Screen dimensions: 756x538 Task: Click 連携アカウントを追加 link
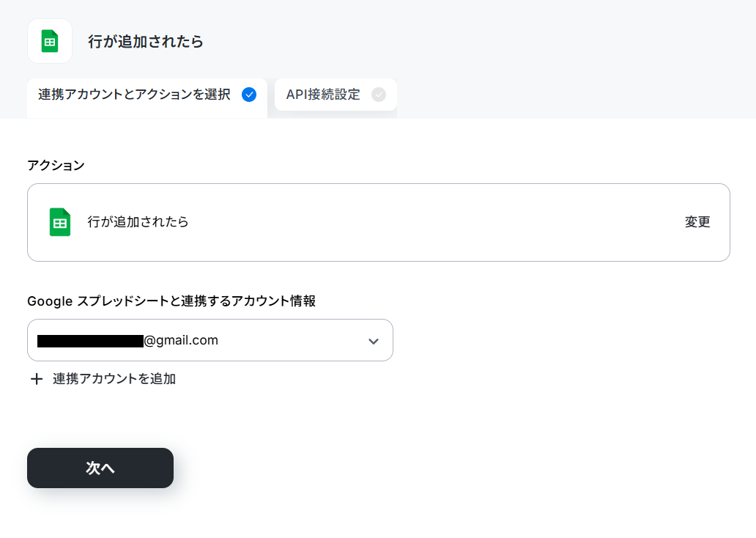tap(114, 379)
